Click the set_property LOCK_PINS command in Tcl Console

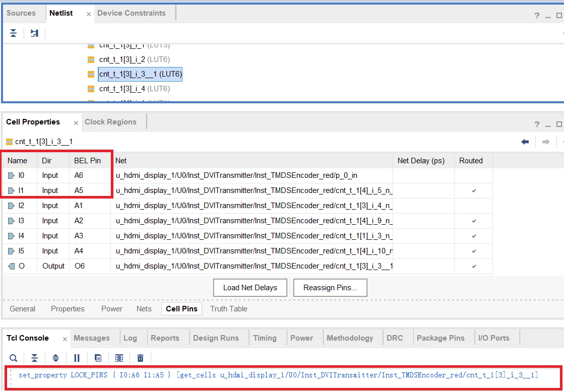click(x=278, y=375)
